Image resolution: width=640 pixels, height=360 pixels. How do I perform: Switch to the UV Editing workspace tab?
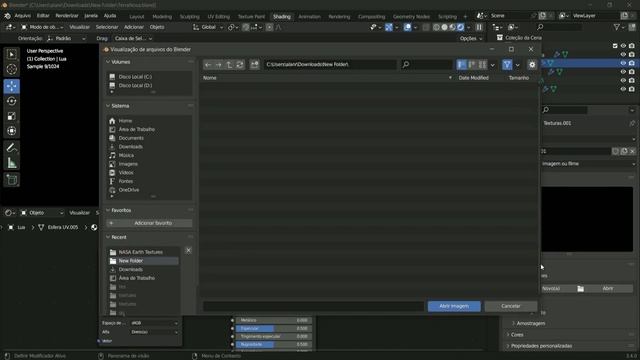click(x=218, y=16)
